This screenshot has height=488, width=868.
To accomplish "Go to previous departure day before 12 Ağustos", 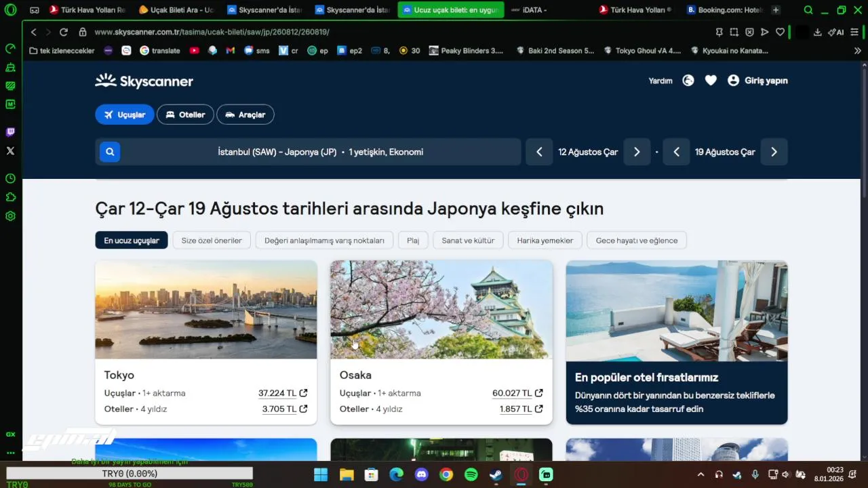I will [539, 152].
